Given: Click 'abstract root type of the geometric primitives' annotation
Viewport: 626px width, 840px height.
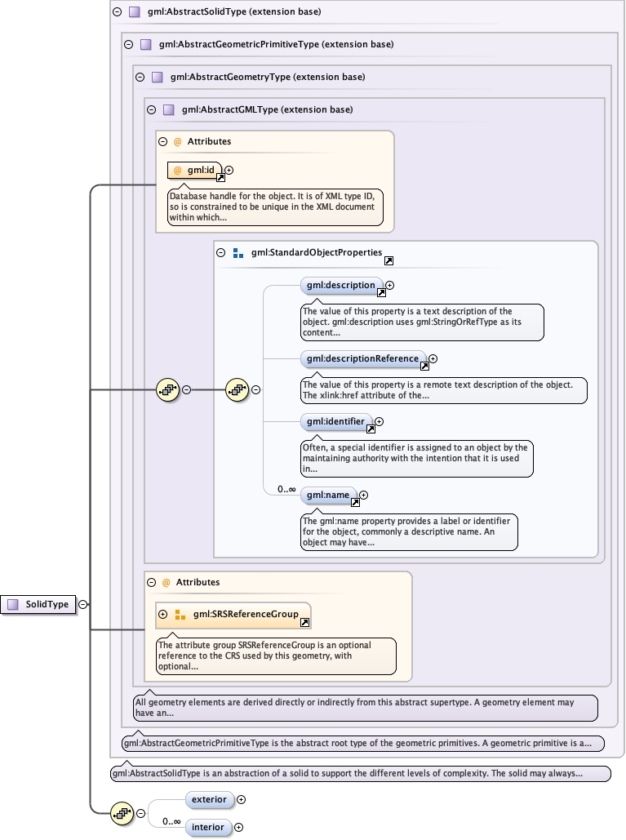Looking at the screenshot, I should pos(363,744).
